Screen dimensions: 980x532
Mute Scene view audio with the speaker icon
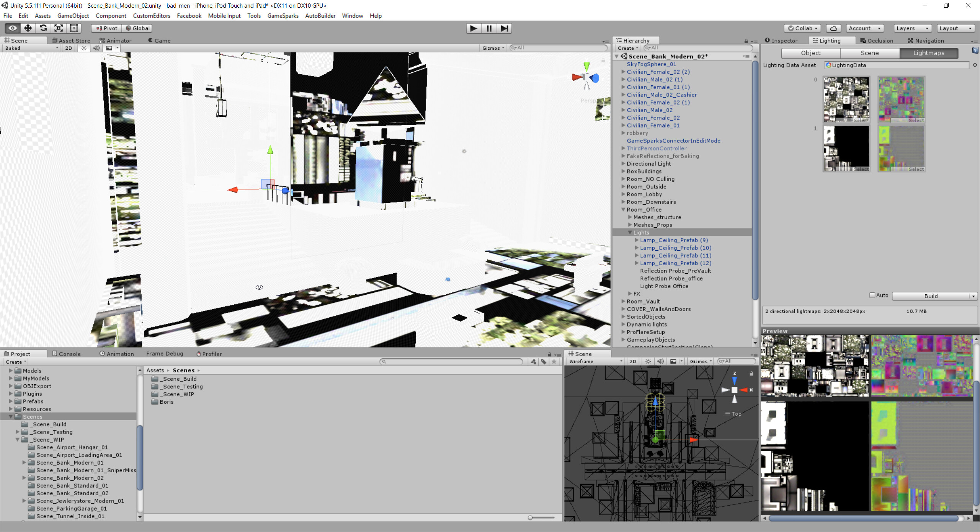96,48
